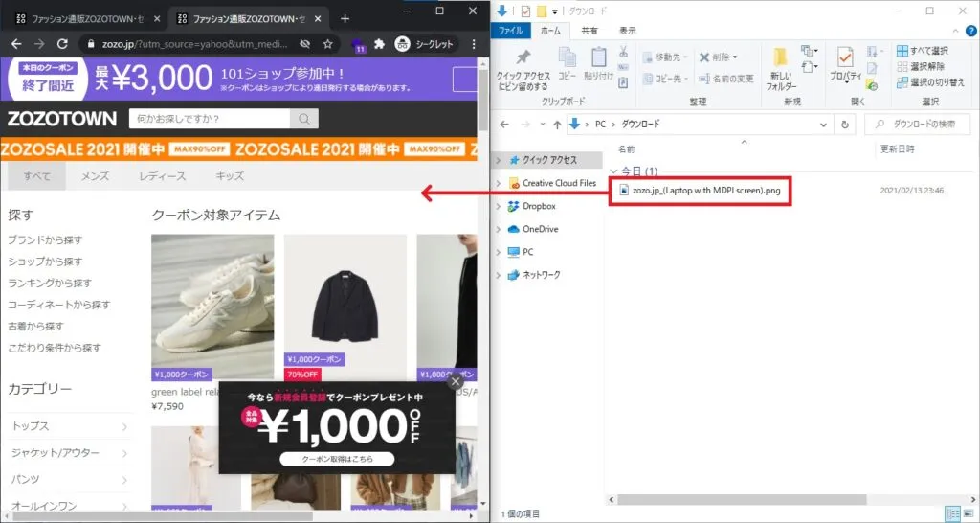This screenshot has height=523, width=980.
Task: Click the 貼り付け paste icon in Explorer
Action: [599, 63]
